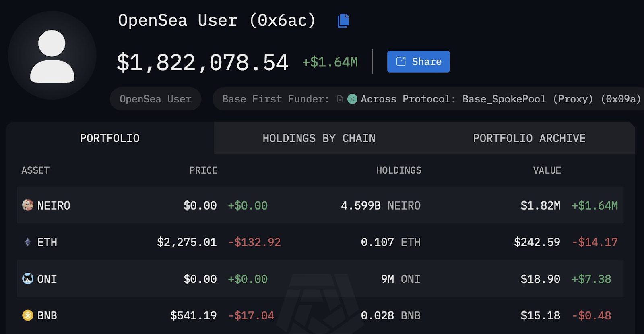
Task: Click the Across Protocol logo icon
Action: click(x=352, y=99)
